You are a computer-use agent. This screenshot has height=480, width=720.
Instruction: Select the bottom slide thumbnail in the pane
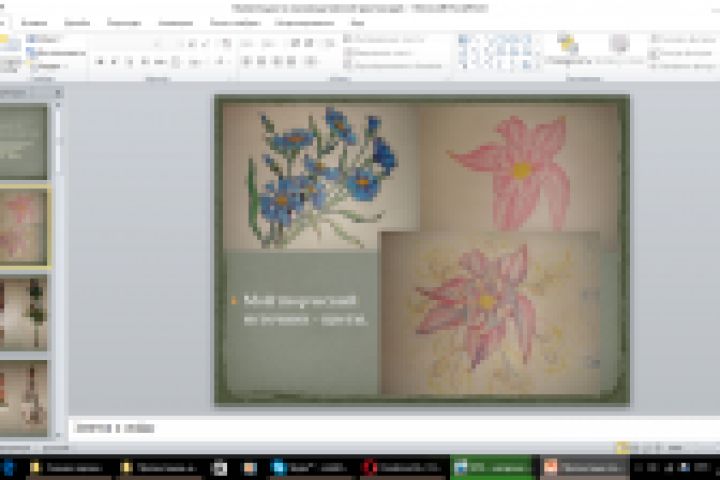[x=23, y=398]
